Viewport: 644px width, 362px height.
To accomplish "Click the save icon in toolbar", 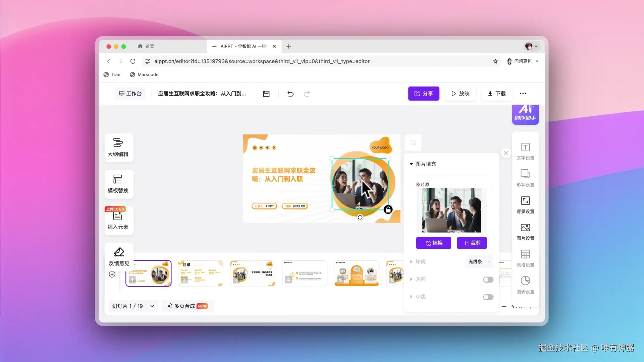I will (x=266, y=94).
